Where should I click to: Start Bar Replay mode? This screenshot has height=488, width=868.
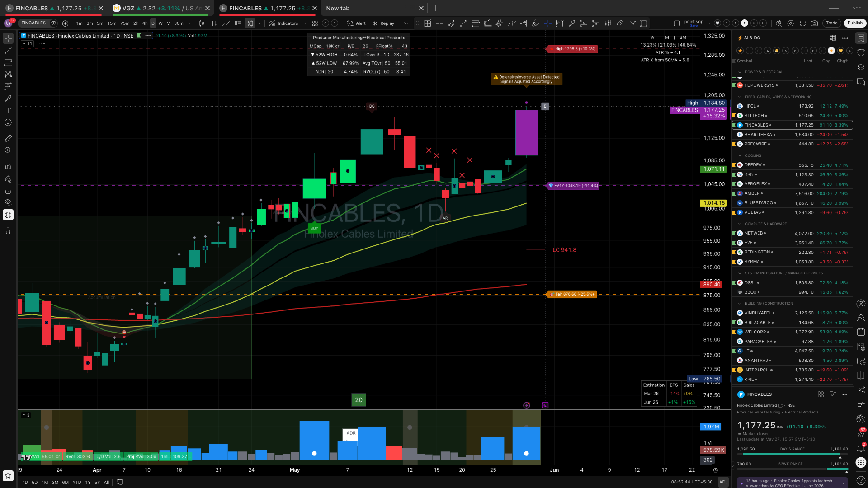pyautogui.click(x=383, y=23)
